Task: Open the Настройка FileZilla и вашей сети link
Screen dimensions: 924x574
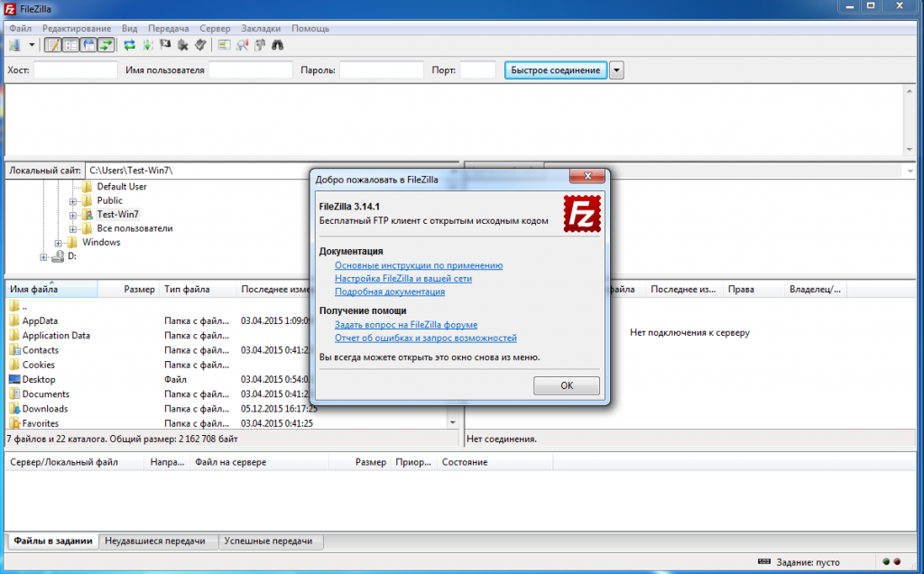Action: 403,278
